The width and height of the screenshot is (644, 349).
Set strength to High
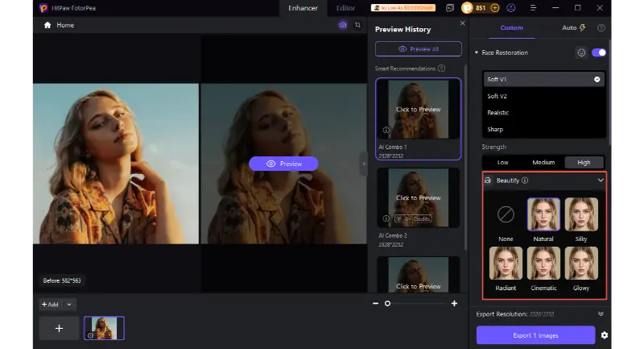[584, 162]
